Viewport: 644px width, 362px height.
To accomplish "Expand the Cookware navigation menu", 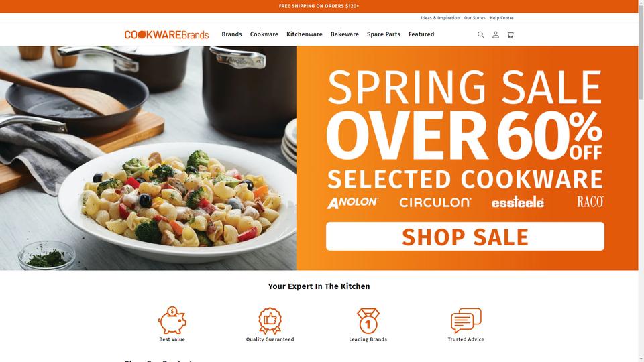I will point(264,34).
